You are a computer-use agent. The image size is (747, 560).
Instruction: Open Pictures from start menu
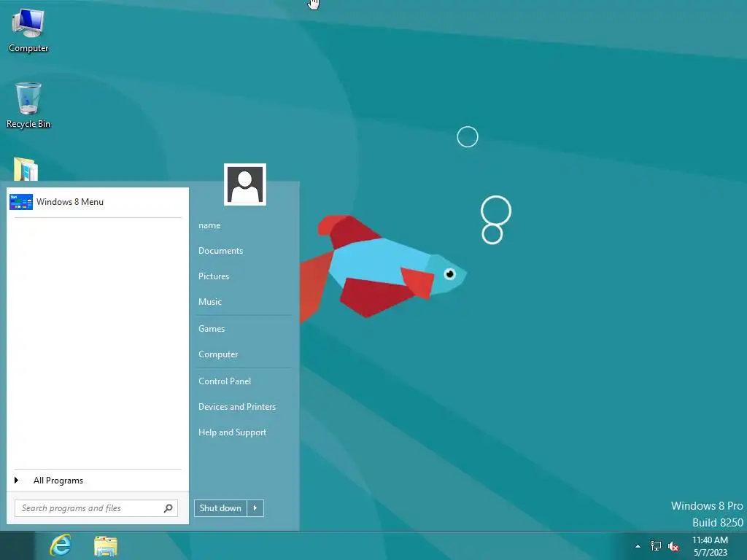(214, 276)
